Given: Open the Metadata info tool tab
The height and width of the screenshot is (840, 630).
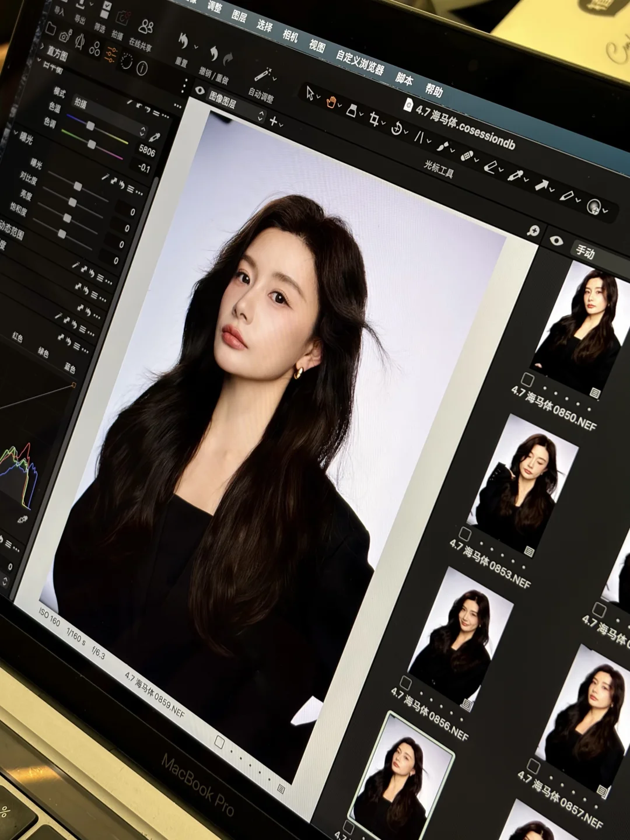Looking at the screenshot, I should click(x=142, y=69).
